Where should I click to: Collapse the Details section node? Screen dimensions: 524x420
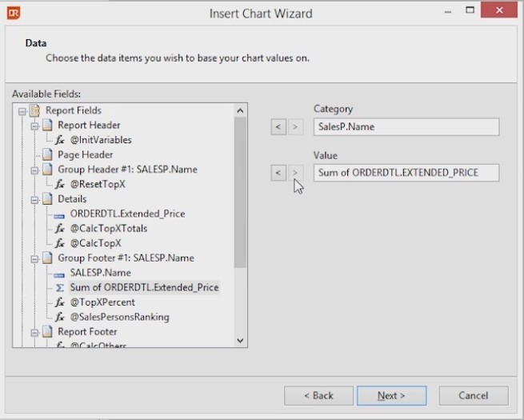34,199
